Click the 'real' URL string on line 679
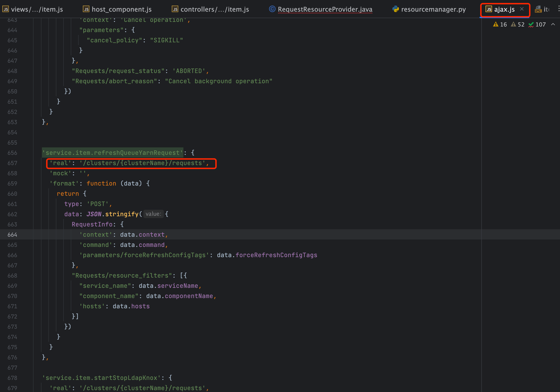 (x=142, y=388)
